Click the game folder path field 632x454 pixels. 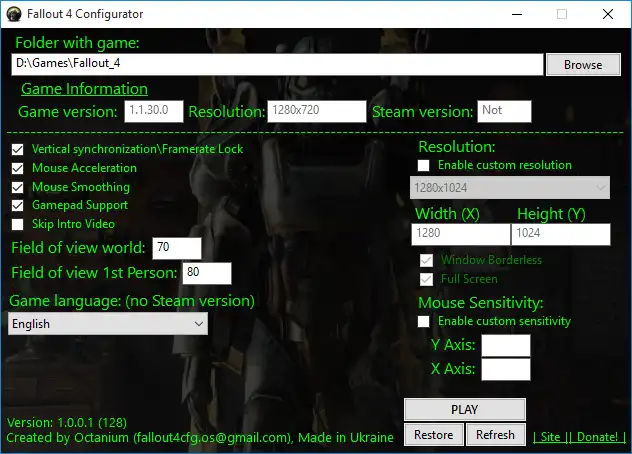277,65
